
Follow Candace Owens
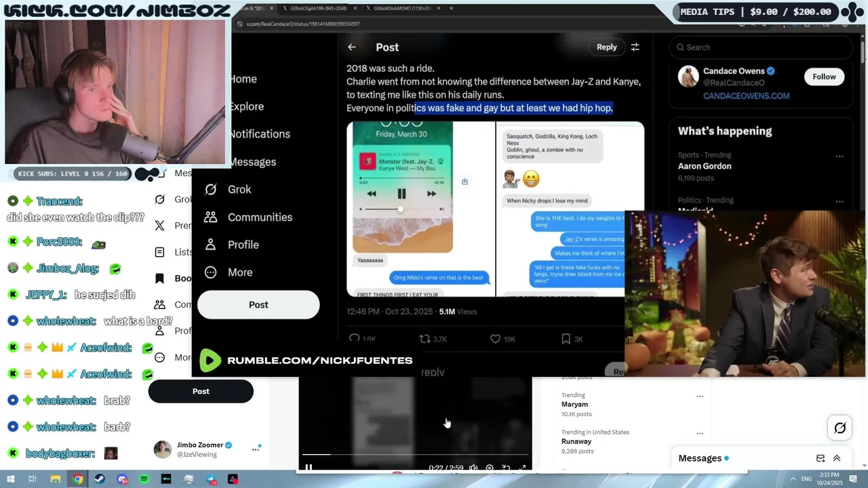click(x=824, y=77)
